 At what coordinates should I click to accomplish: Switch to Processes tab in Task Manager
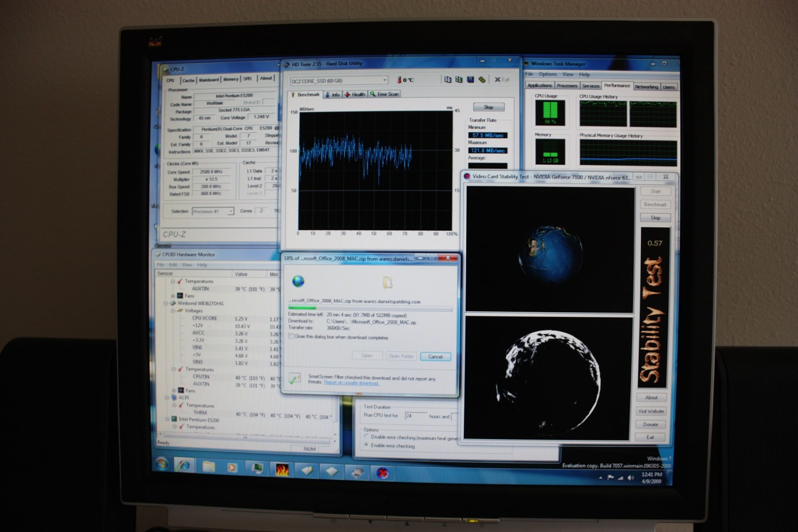567,86
